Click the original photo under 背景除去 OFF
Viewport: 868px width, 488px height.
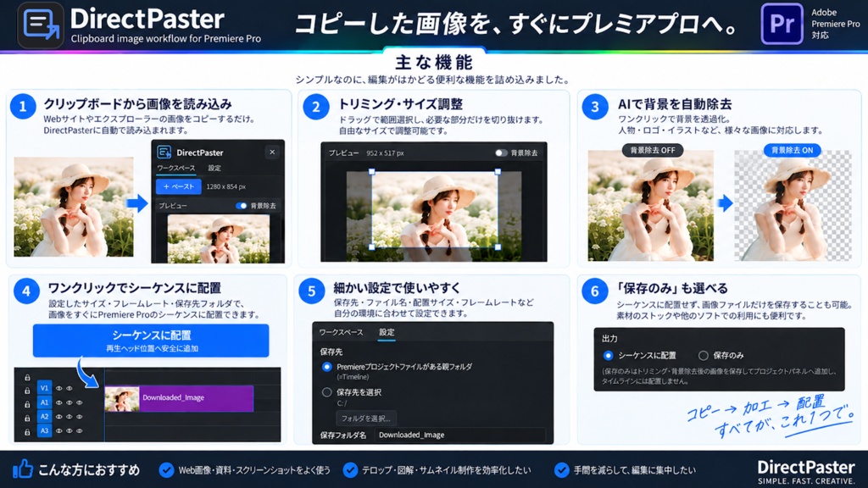pyautogui.click(x=650, y=205)
